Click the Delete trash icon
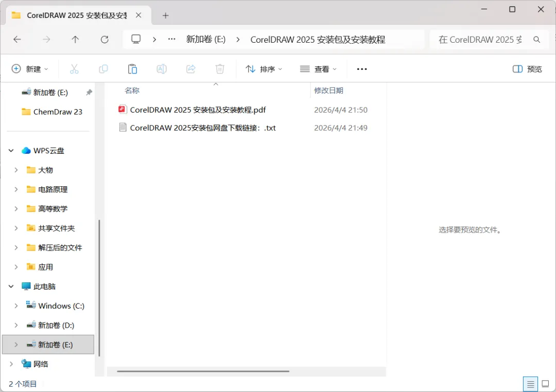Screen dimensions: 556x392 (220, 69)
